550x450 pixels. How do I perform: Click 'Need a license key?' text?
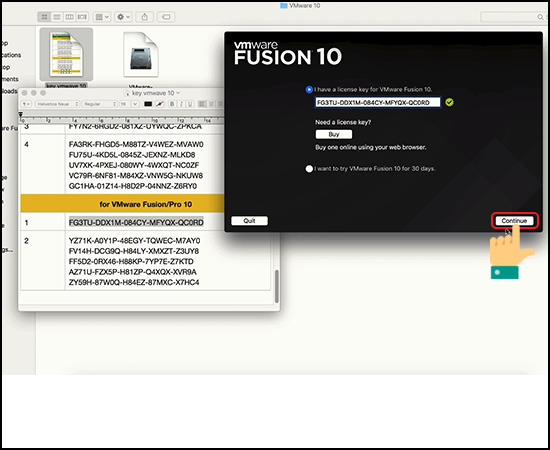(343, 122)
